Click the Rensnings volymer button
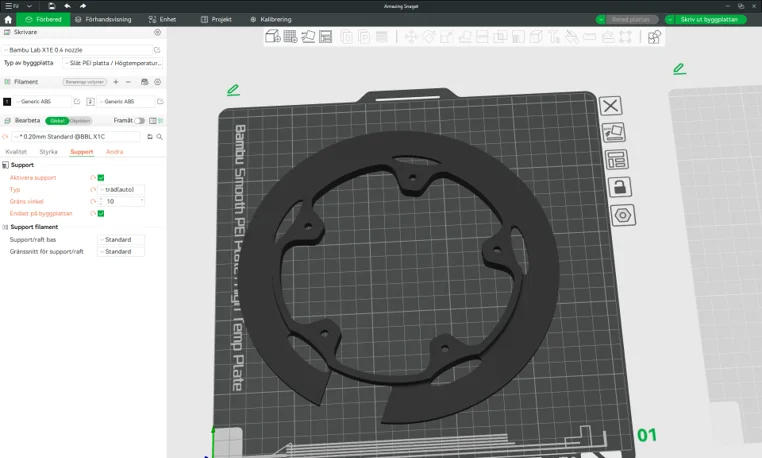 tap(85, 82)
